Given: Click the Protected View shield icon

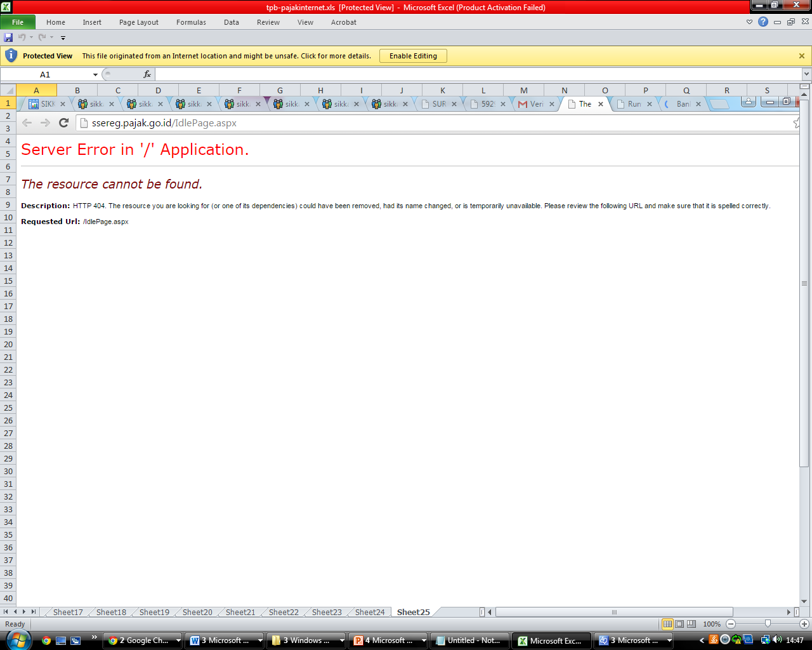Looking at the screenshot, I should click(11, 56).
